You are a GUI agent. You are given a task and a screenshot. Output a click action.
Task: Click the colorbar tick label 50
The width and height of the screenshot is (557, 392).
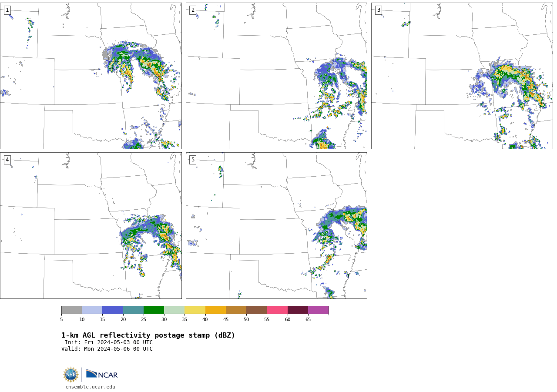246,320
